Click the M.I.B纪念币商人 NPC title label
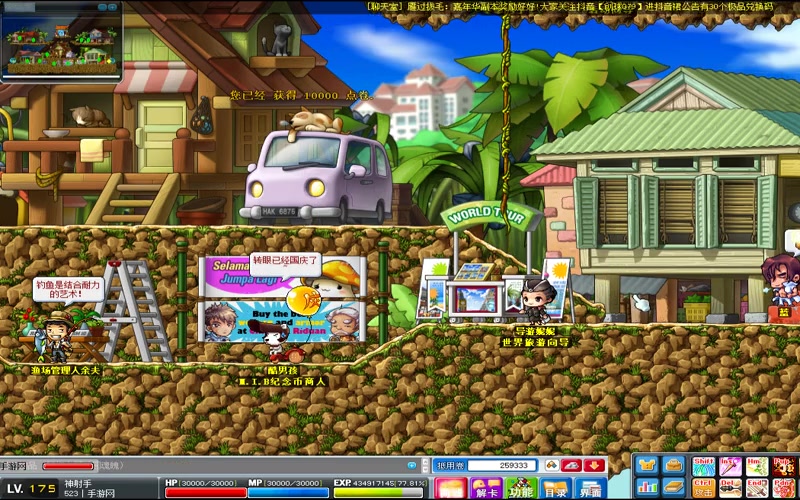This screenshot has width=800, height=500. pos(283,382)
